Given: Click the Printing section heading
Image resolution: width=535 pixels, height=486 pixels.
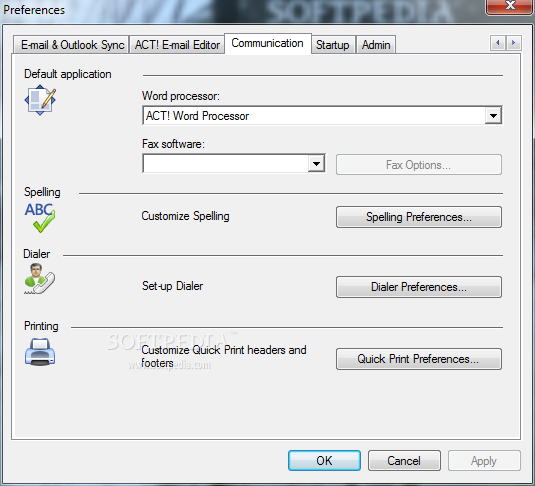Looking at the screenshot, I should point(41,326).
